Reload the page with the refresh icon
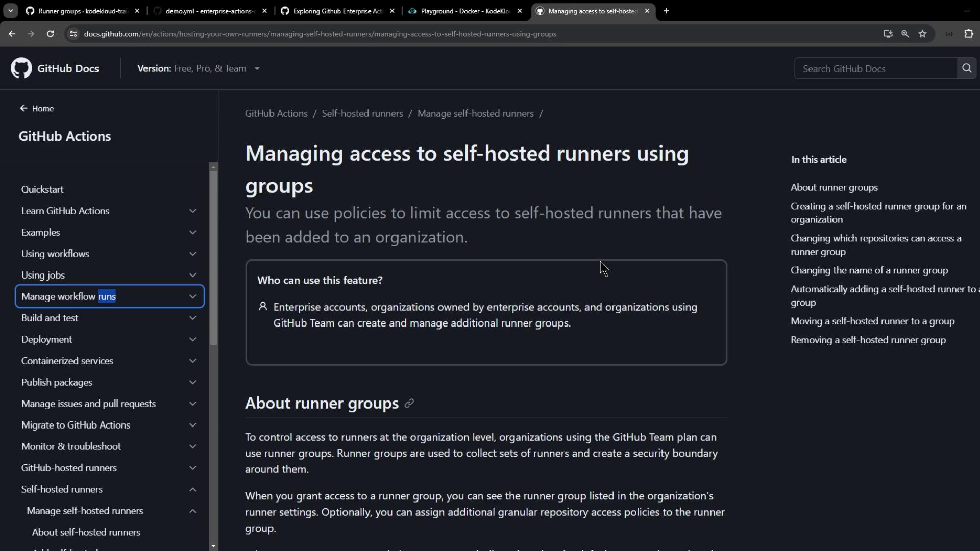 (x=50, y=34)
